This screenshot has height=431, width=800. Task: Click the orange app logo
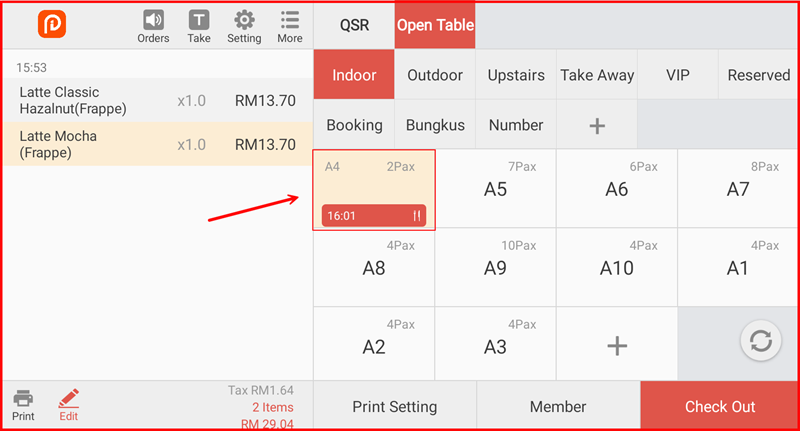pyautogui.click(x=52, y=23)
